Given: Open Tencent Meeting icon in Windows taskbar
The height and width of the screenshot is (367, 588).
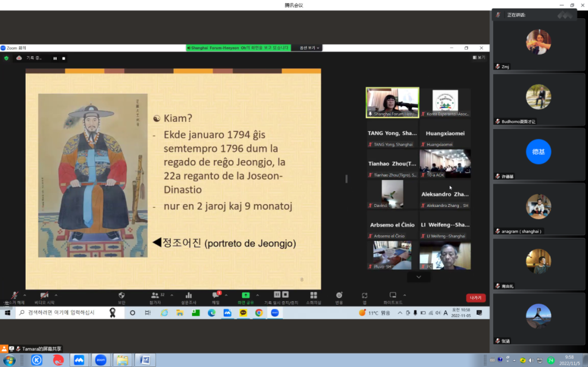Looking at the screenshot, I should pos(79,360).
